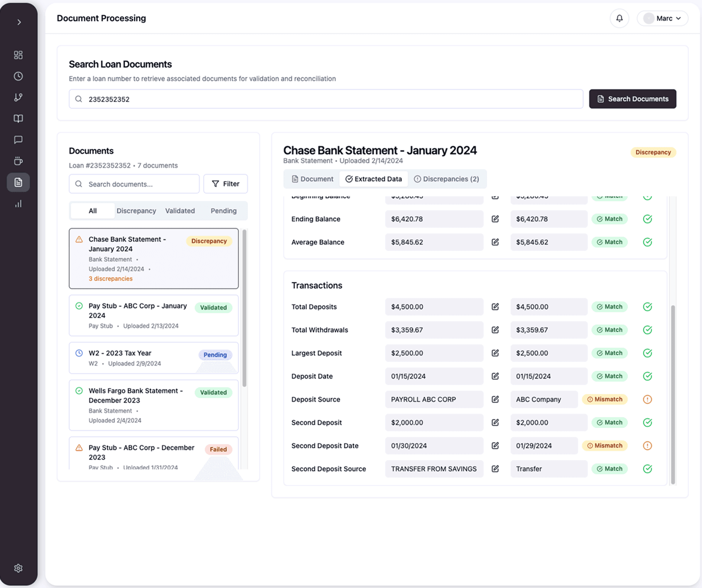Select the Discrepancy filter tab
This screenshot has width=702, height=588.
(x=136, y=211)
